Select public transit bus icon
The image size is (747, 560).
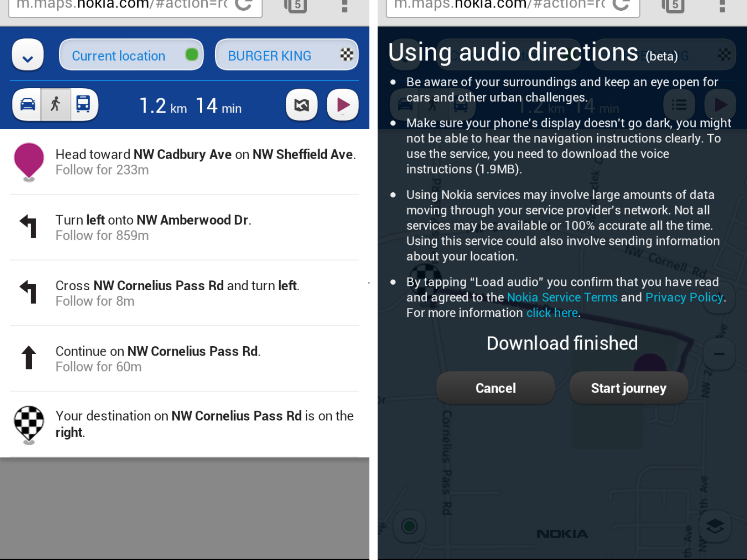click(x=84, y=105)
